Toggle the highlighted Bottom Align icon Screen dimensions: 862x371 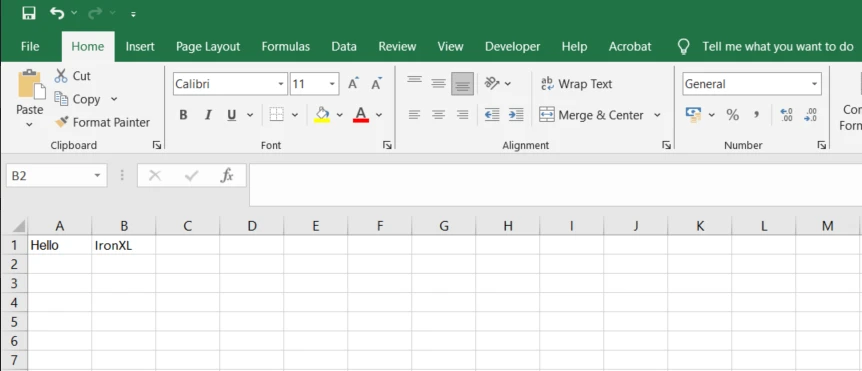click(462, 84)
